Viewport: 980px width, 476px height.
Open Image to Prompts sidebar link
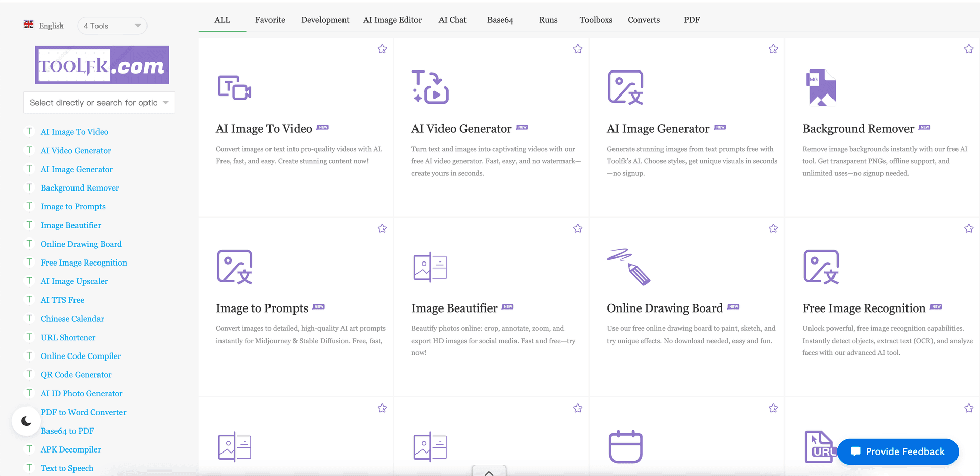pos(73,206)
